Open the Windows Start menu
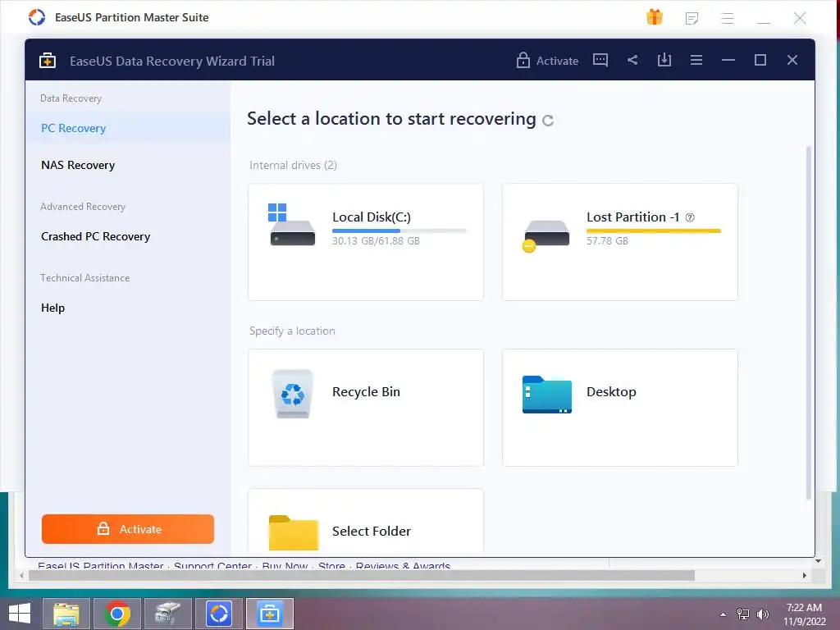The width and height of the screenshot is (840, 630). 20,614
